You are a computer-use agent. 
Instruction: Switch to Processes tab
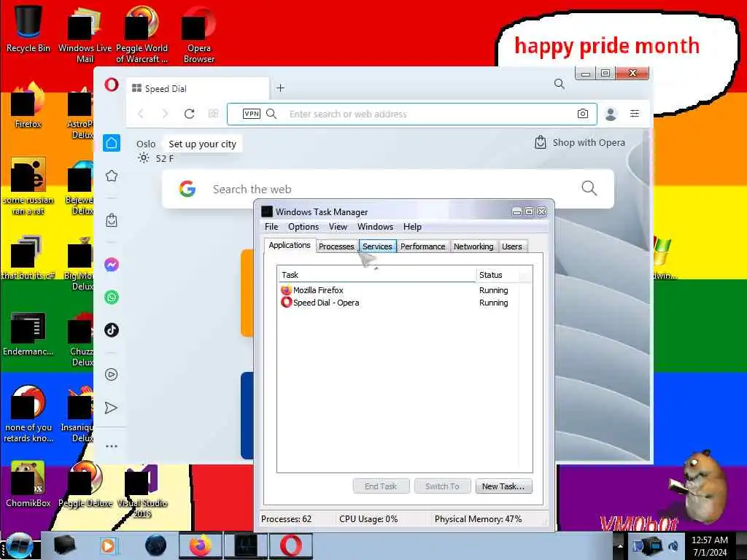(x=336, y=246)
